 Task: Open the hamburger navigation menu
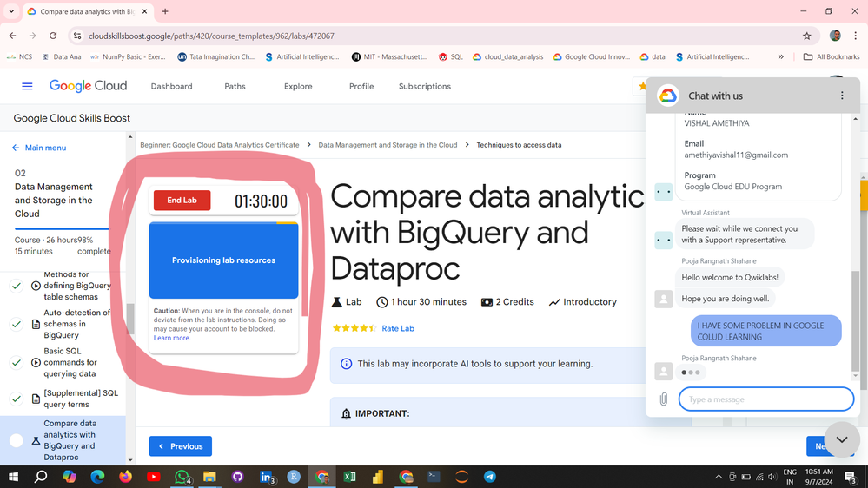point(27,86)
